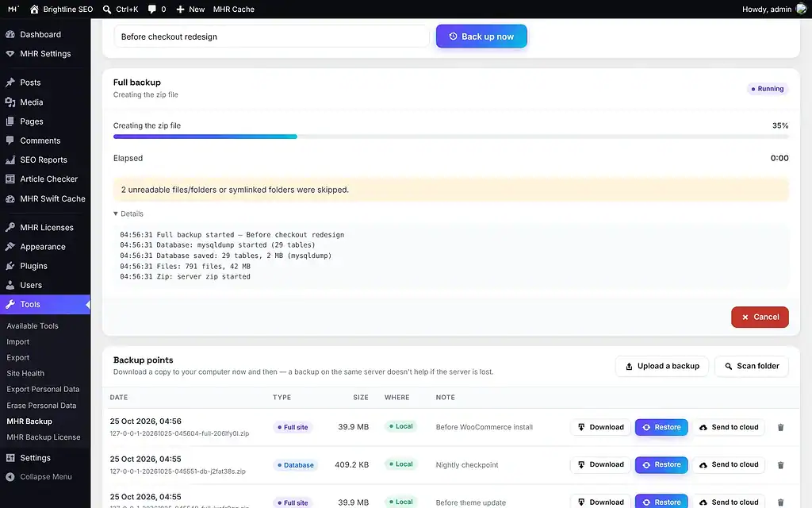Send the Before WooCommerce install backup to cloud

pyautogui.click(x=729, y=427)
